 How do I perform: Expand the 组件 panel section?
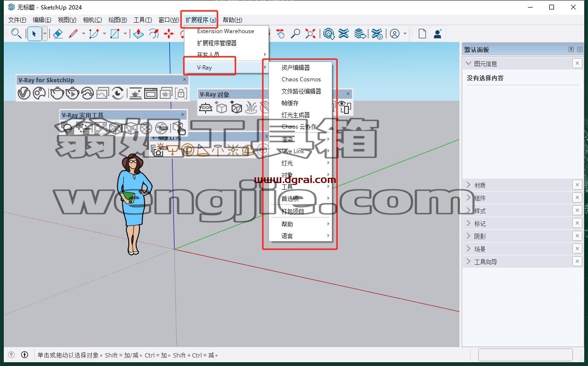click(468, 198)
